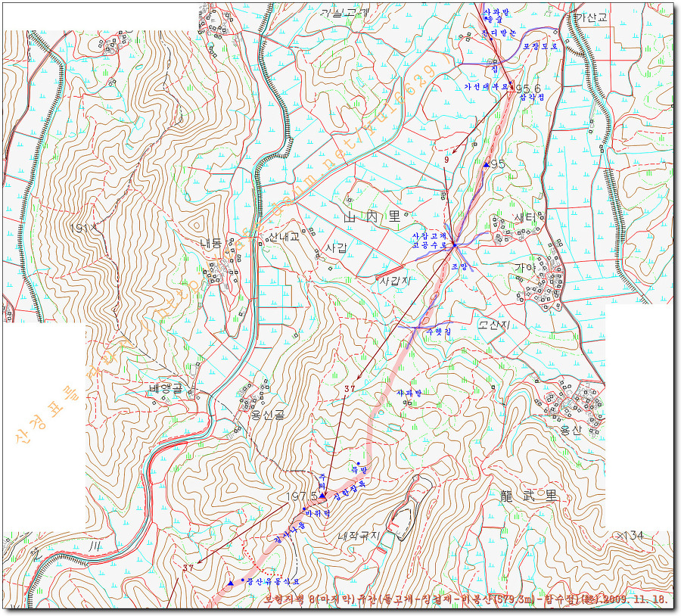Screen dimensions: 681x616
Task: Click the 가야 village label
Action: 525,267
